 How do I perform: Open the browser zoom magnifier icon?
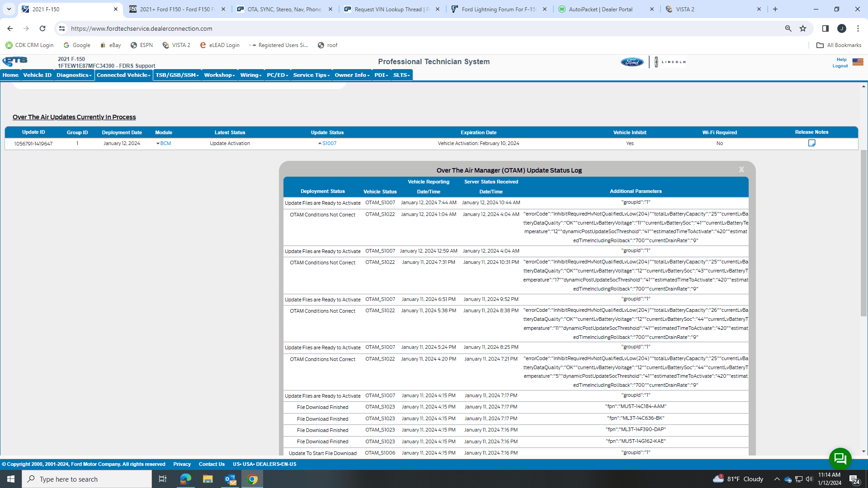[788, 28]
